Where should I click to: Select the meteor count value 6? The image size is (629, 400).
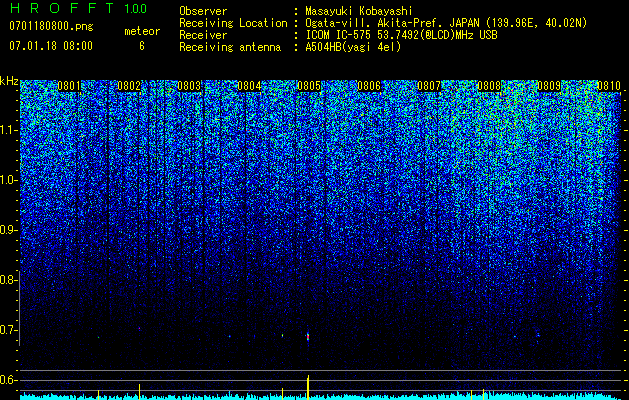(x=142, y=46)
